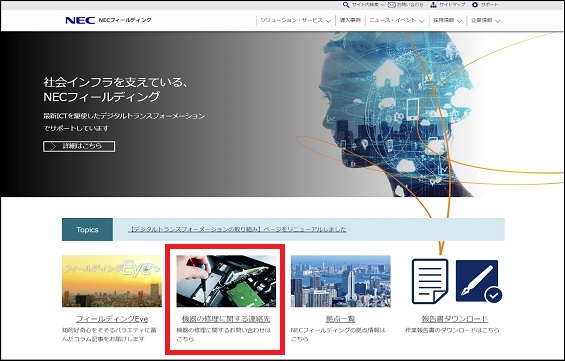565x361 pixels.
Task: Click 機器の修理に関する連絡先 link
Action: pos(226,319)
